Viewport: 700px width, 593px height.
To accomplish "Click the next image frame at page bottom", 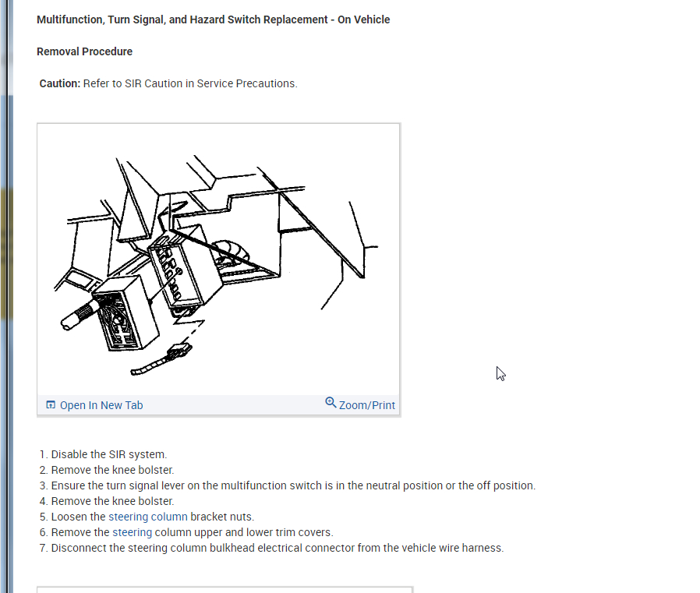I will 225,590.
